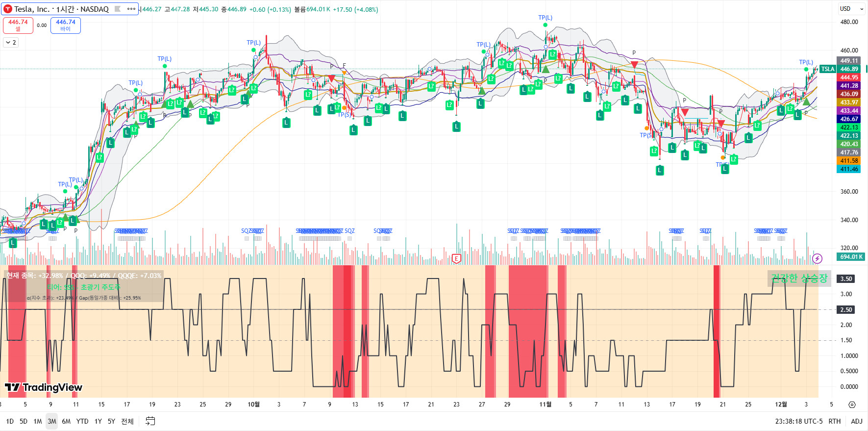The image size is (868, 431).
Task: Open the go-to-date calendar icon
Action: (x=150, y=421)
